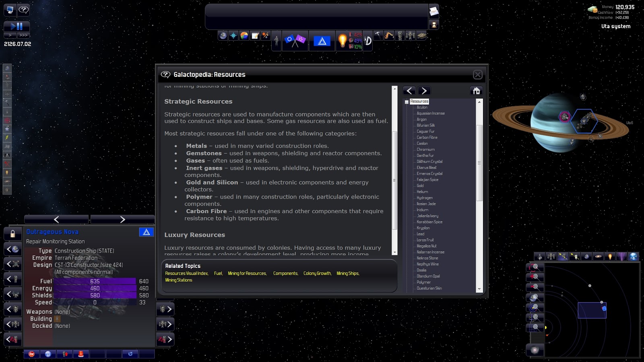Open the colonies globe icon in top toolbar
The height and width of the screenshot is (362, 644).
pos(223,36)
